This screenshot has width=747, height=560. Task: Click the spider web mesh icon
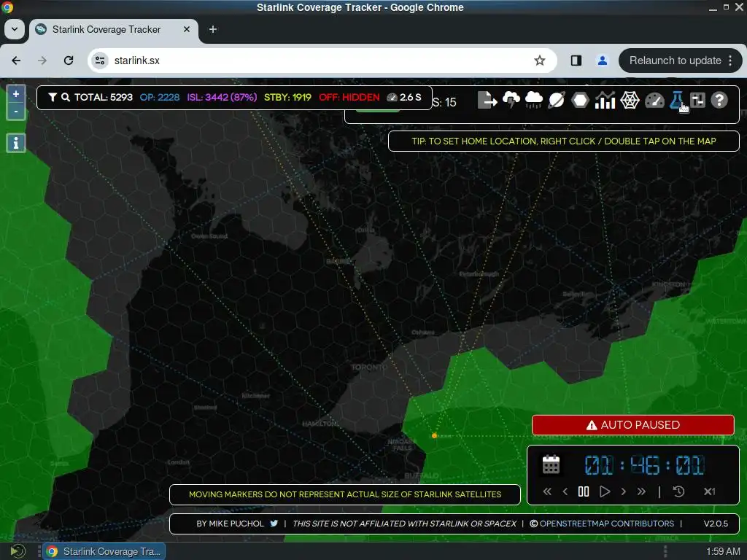click(630, 100)
